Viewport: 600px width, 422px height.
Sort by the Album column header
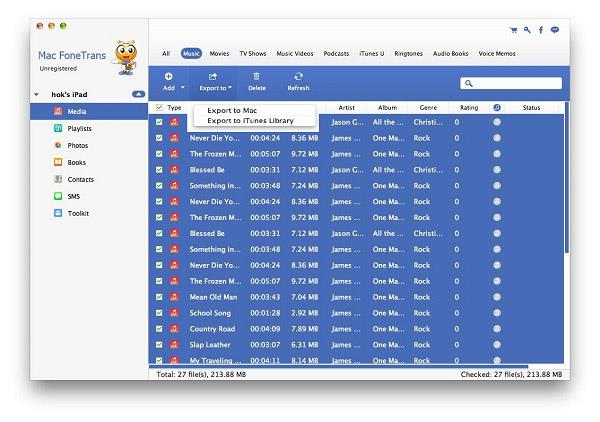[x=387, y=108]
